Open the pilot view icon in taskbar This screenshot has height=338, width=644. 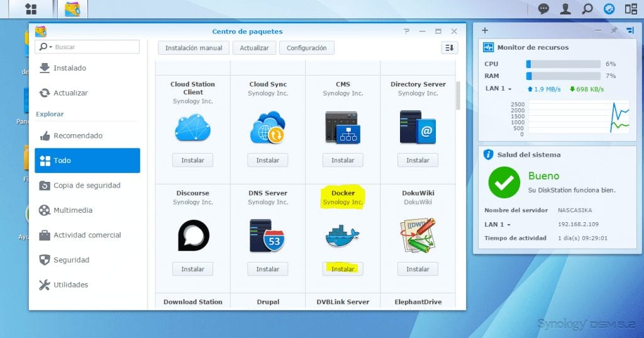609,9
